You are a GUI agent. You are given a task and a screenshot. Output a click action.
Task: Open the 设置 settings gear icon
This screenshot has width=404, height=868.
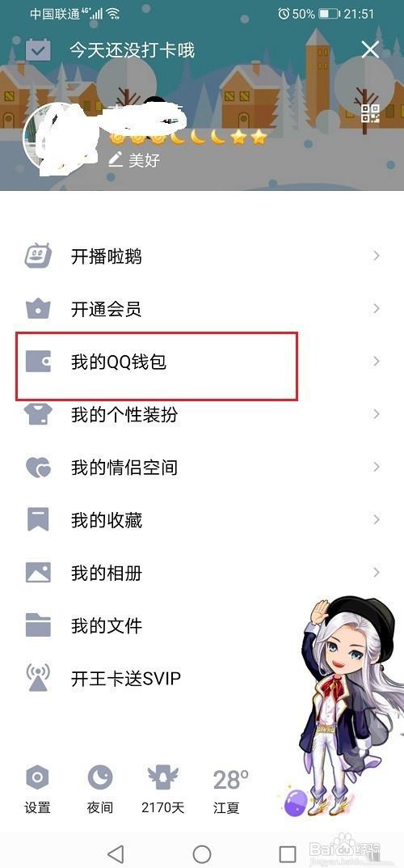37,777
